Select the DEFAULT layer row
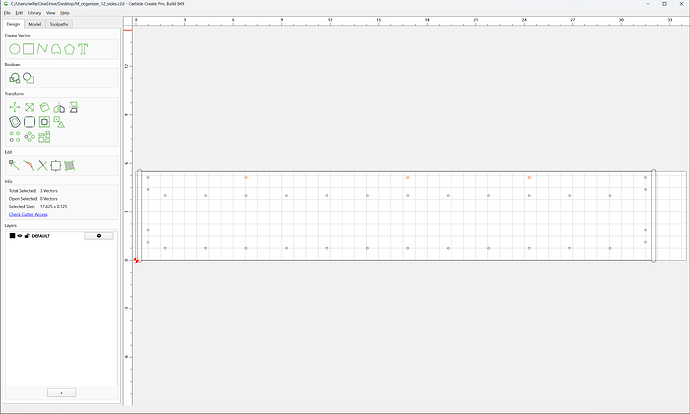The height and width of the screenshot is (414, 690). tap(61, 236)
